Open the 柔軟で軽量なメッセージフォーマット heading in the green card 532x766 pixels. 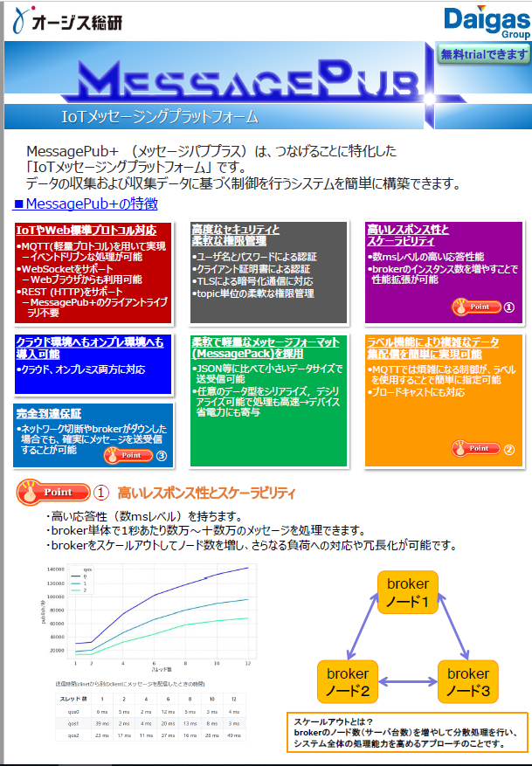266,348
